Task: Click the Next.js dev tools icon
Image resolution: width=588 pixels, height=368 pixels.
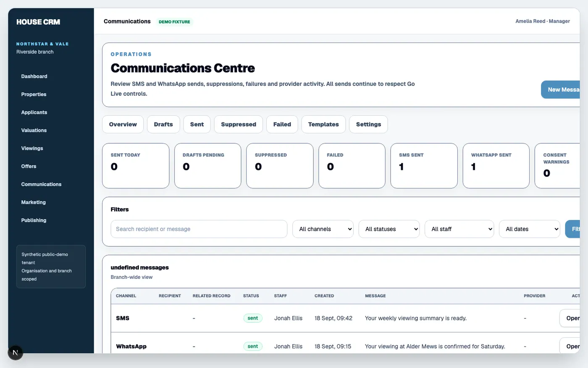Action: (15, 352)
